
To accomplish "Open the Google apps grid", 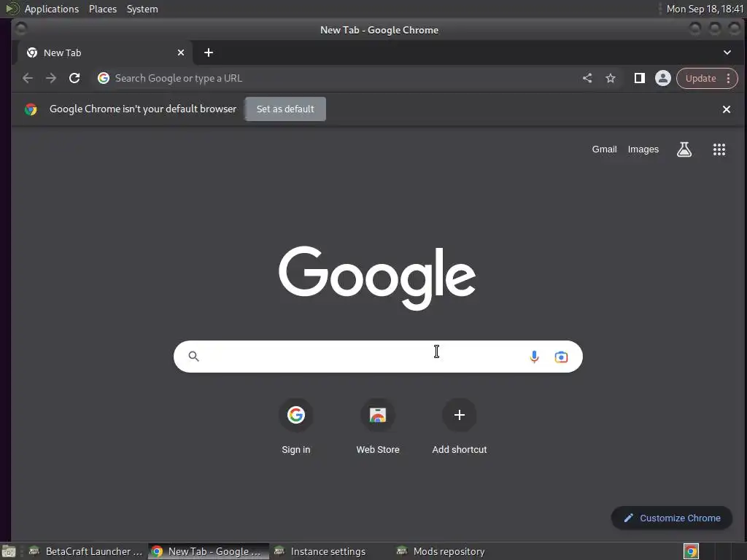I will pos(719,149).
